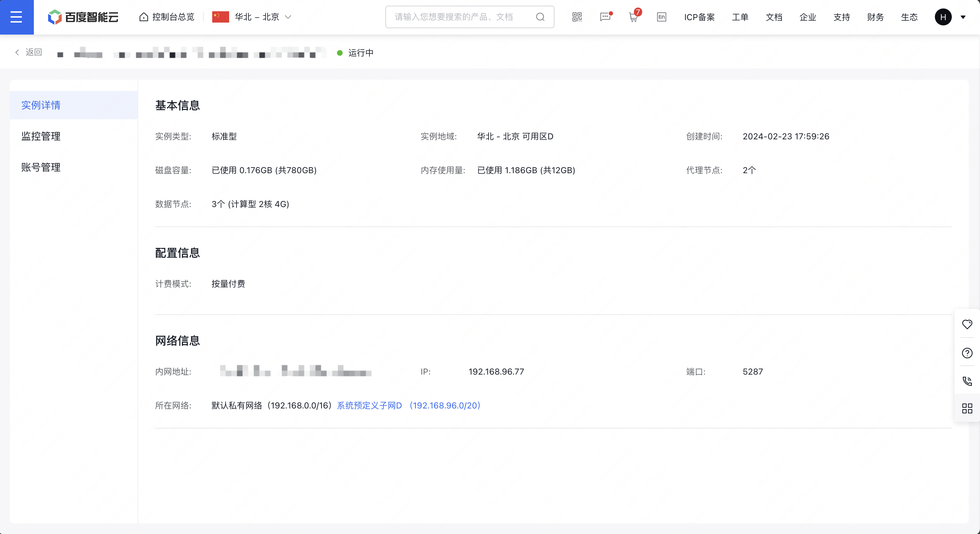
Task: Open 控制台总览 console overview
Action: [x=167, y=17]
